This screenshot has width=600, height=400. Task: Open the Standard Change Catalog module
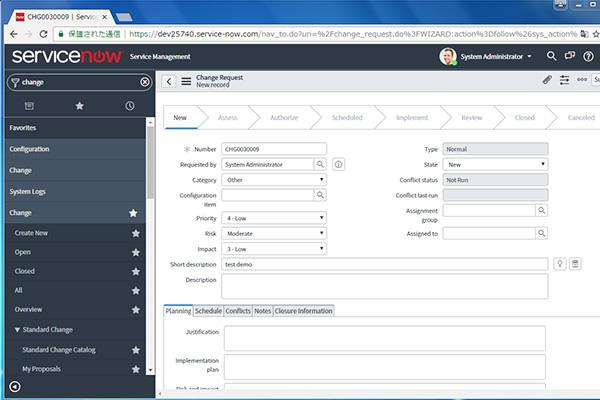tap(59, 349)
